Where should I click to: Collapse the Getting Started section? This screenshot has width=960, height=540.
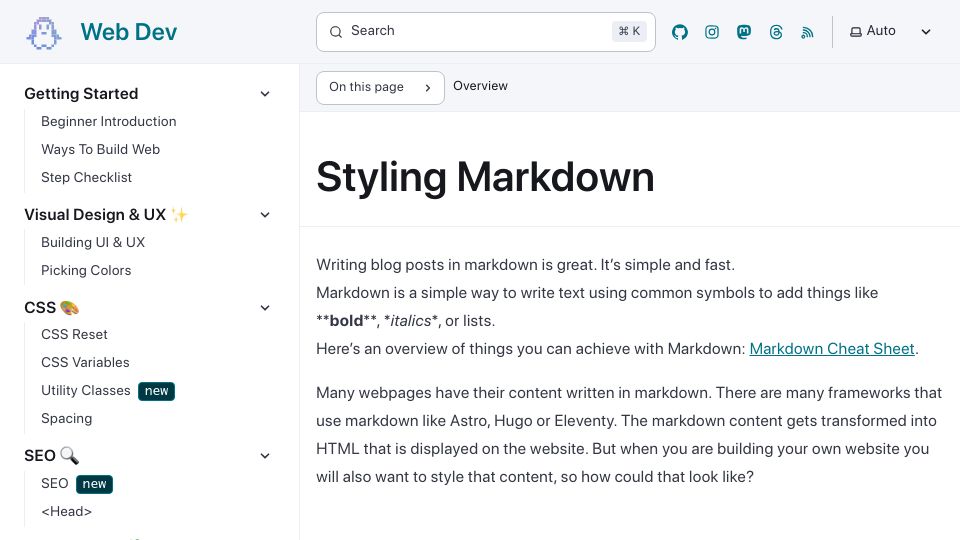[x=264, y=94]
